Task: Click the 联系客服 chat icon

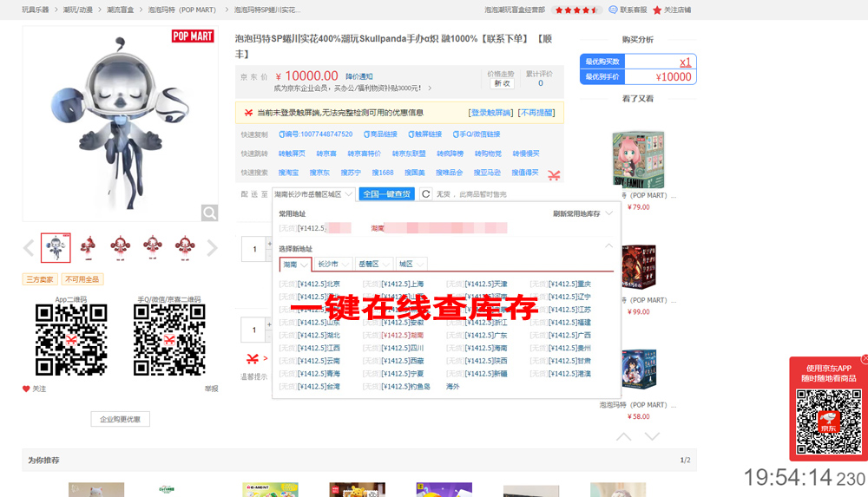Action: (614, 10)
